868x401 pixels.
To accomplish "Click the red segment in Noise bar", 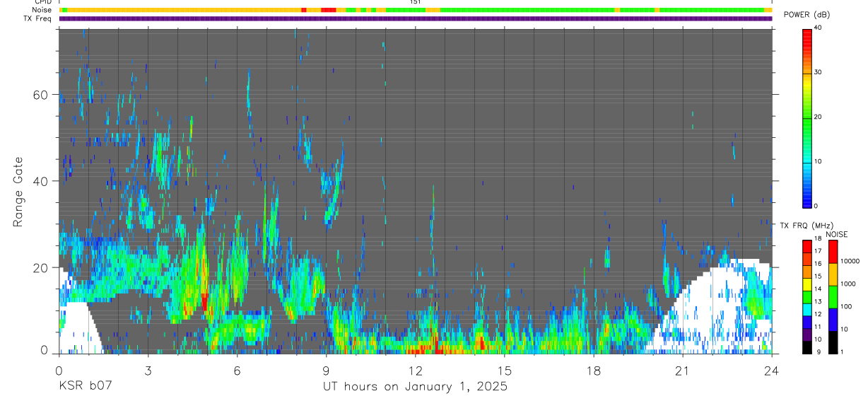I will click(x=329, y=10).
